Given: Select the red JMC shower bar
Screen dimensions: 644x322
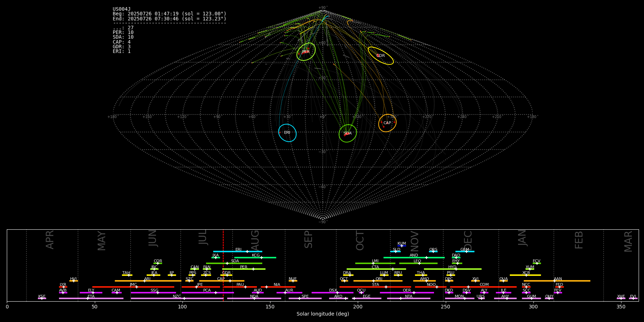Looking at the screenshot, I should [x=133, y=287].
